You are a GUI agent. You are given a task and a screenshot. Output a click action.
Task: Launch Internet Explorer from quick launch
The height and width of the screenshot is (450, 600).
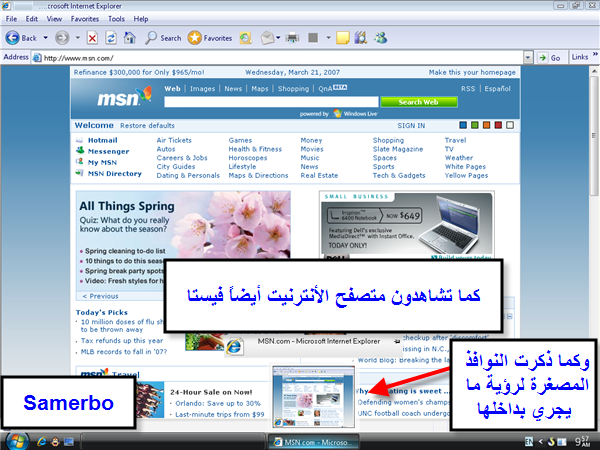click(41, 442)
